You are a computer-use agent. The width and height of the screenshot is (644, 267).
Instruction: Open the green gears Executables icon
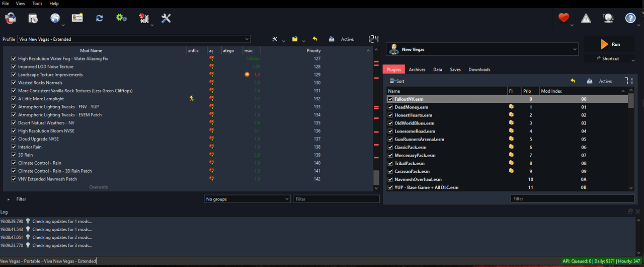[x=121, y=18]
